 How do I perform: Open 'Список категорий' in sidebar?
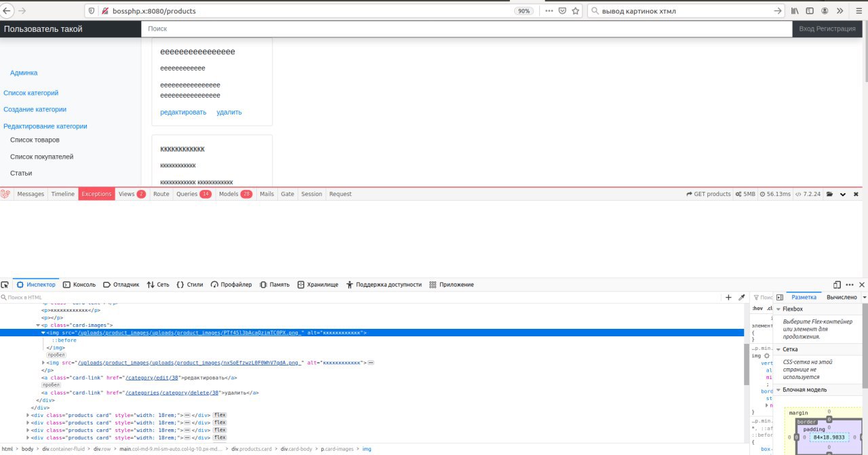(31, 93)
